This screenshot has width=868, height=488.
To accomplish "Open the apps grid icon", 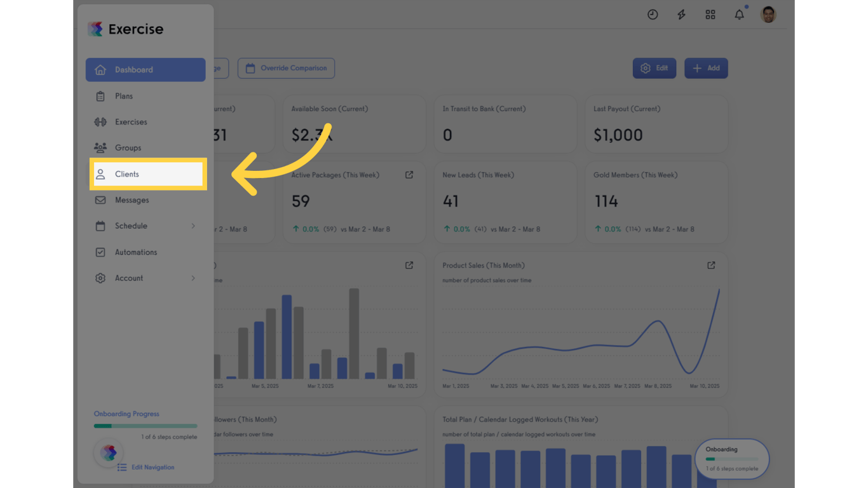I will click(710, 15).
